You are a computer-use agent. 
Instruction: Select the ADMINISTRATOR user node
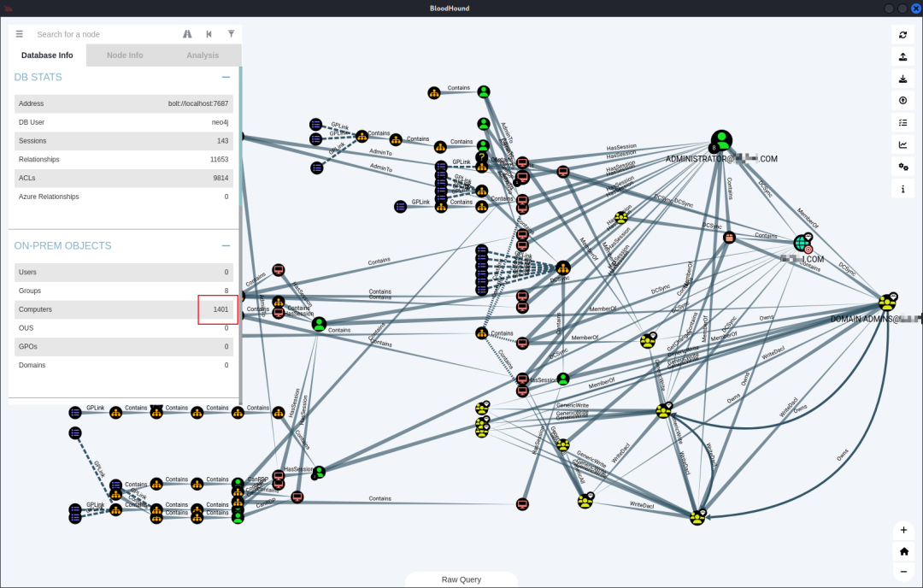click(721, 141)
